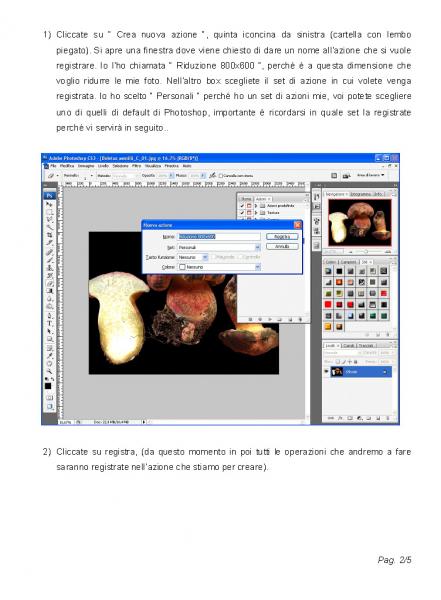This screenshot has width=441, height=600.
Task: Click the black foreground color swatch
Action: coord(48,386)
